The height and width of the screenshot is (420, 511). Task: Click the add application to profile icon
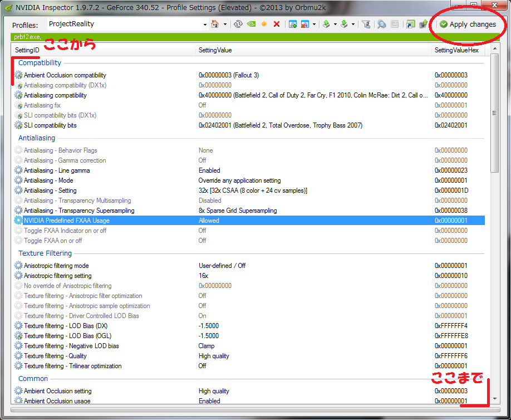pos(293,25)
